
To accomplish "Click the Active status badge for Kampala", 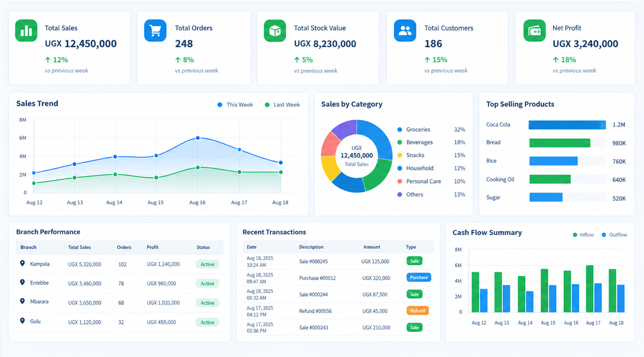I will click(x=207, y=264).
